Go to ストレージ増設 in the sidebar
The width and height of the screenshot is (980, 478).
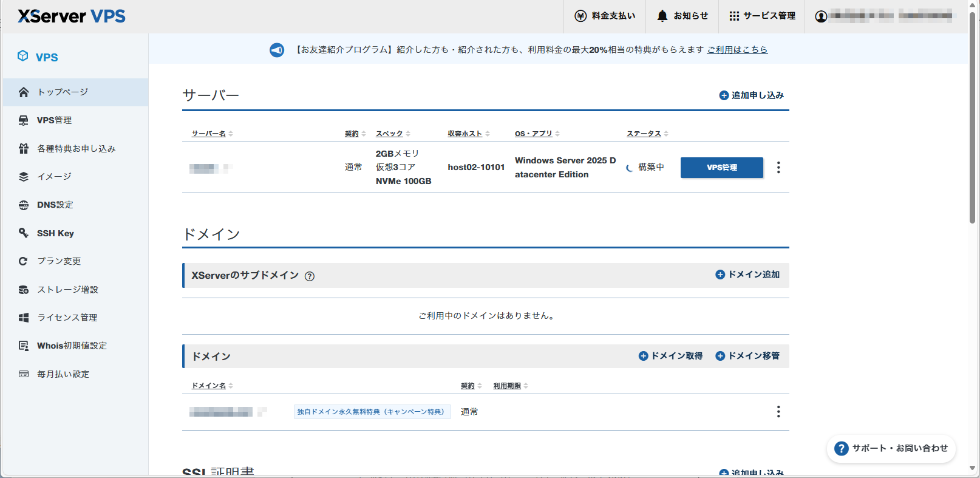67,290
